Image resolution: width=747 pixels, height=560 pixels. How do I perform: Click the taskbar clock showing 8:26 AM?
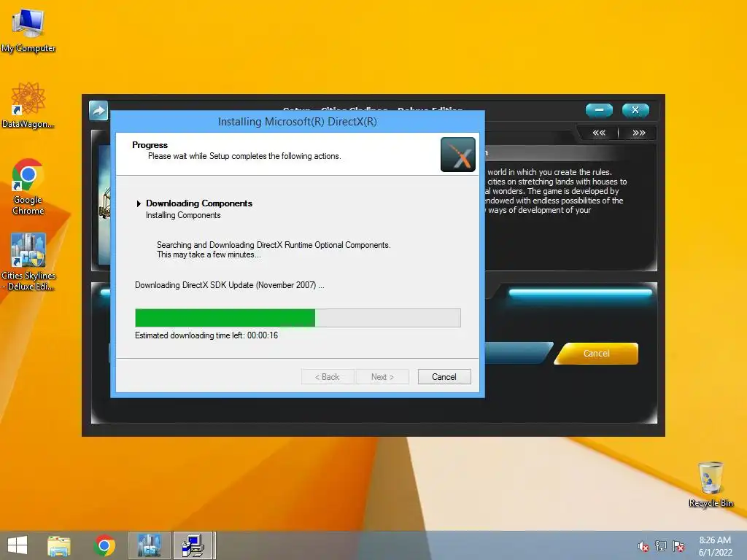pyautogui.click(x=715, y=546)
